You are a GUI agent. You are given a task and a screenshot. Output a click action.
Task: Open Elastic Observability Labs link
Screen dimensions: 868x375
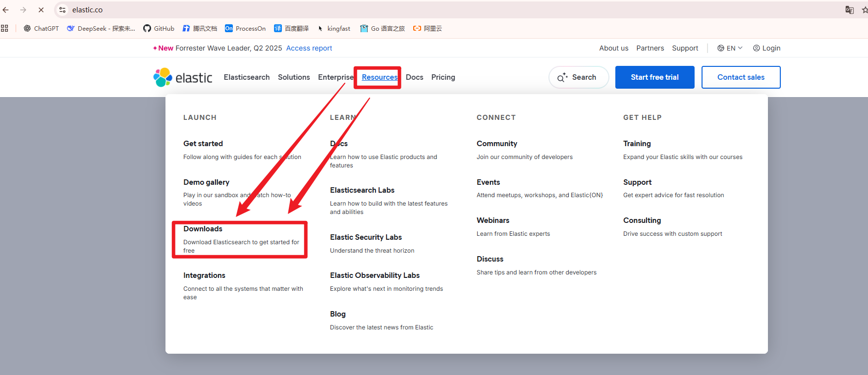pyautogui.click(x=375, y=275)
